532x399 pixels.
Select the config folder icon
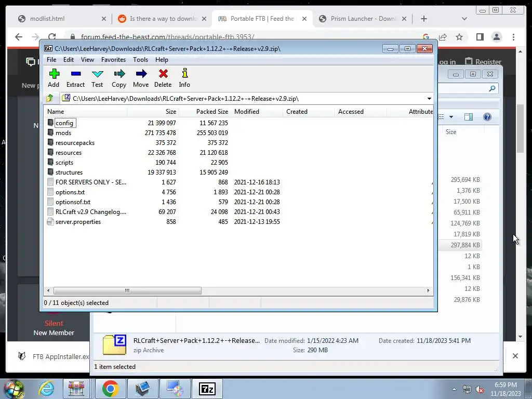50,123
